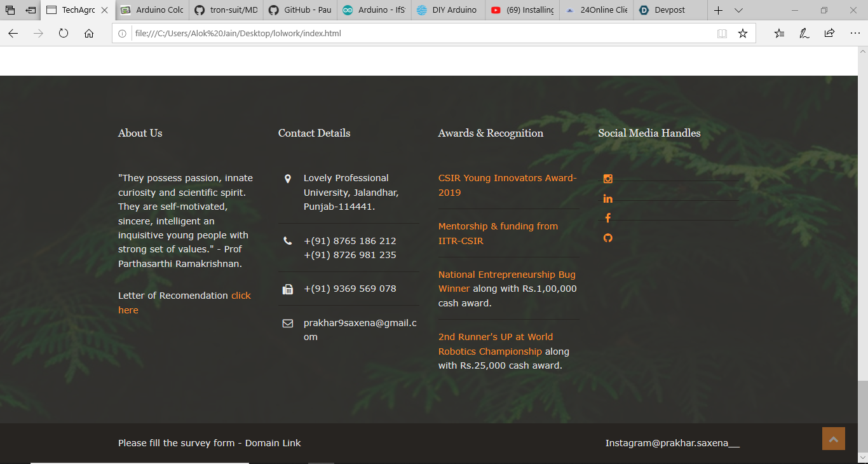868x464 pixels.
Task: Switch to the (69) Installing YouTube tab
Action: 522,10
